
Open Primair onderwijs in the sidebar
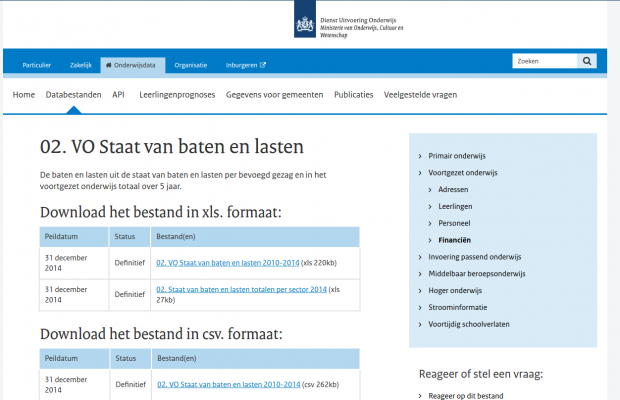coord(457,156)
